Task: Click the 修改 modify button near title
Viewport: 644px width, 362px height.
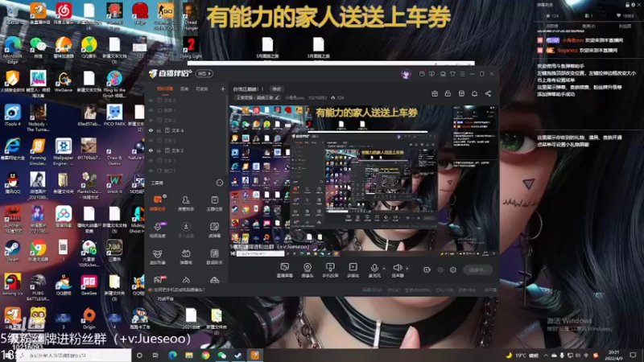Action: [x=277, y=89]
